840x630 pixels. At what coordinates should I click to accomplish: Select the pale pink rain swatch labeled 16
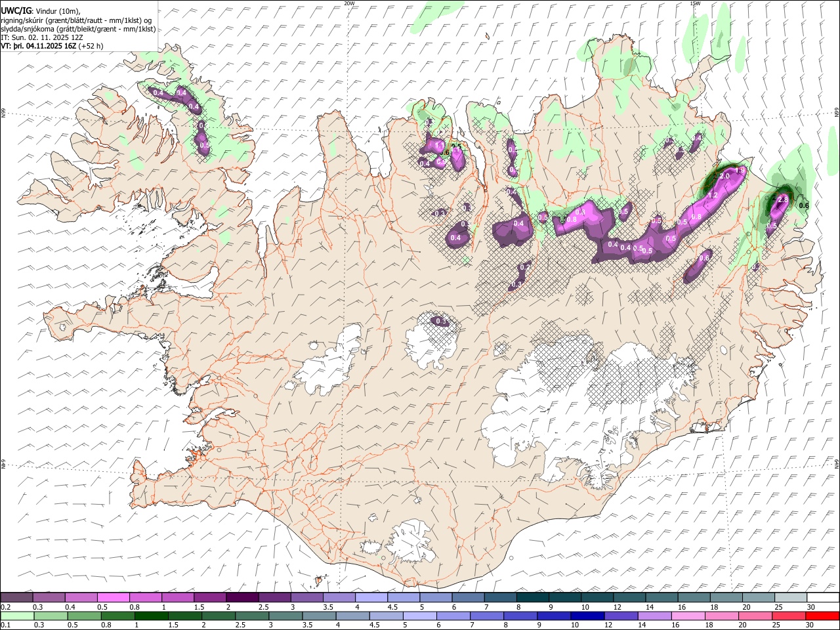click(688, 616)
